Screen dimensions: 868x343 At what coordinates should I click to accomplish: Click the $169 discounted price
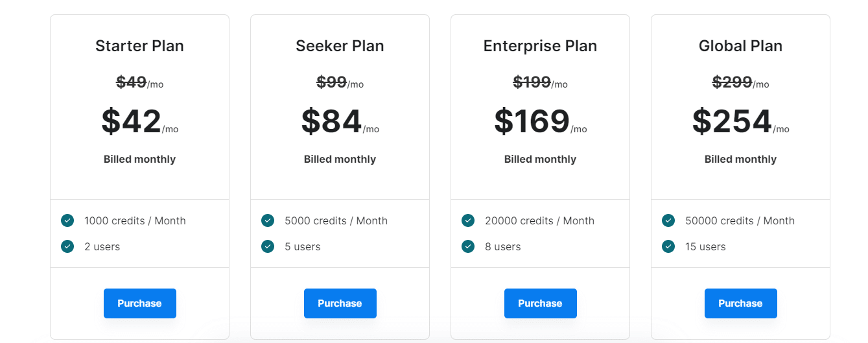coord(532,121)
